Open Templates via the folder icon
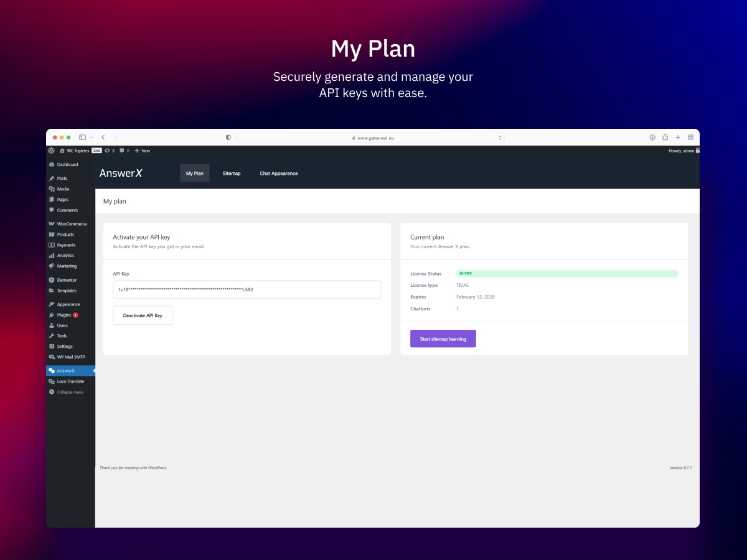Viewport: 747px width, 560px height. 52,291
